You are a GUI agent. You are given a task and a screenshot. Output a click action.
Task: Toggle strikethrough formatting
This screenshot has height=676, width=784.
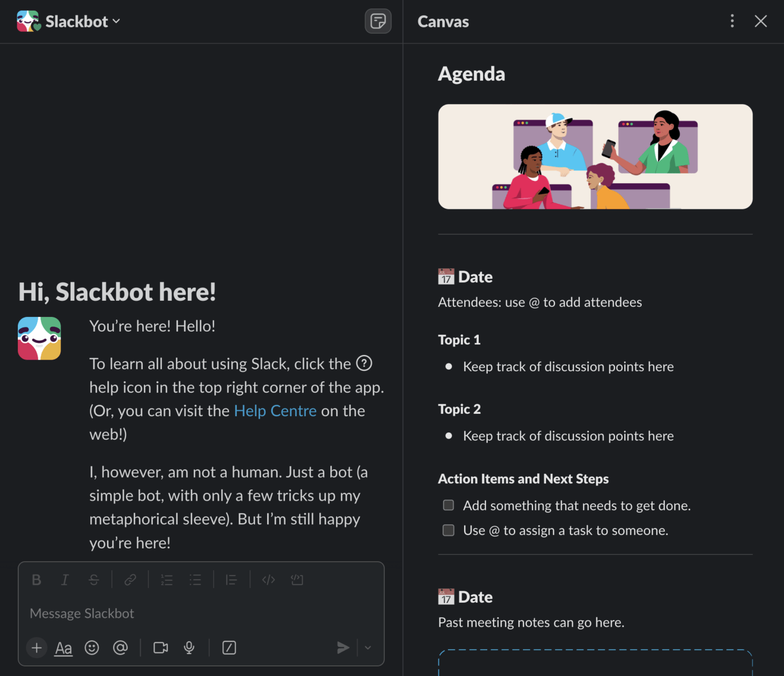(94, 580)
